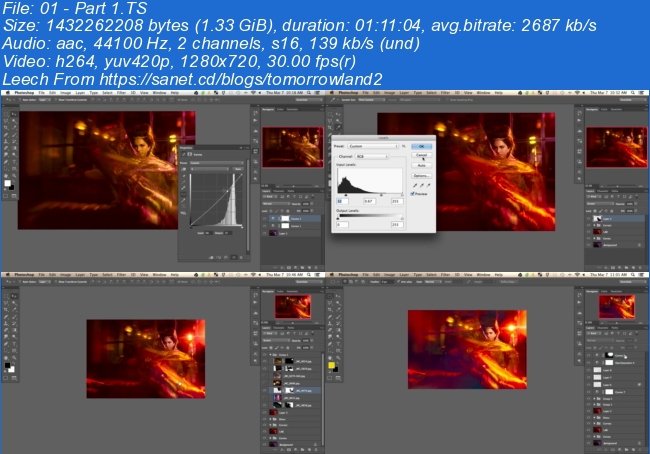Switch to the Channels tab in the 10:18 AM frame
The image size is (650, 454).
point(279,191)
